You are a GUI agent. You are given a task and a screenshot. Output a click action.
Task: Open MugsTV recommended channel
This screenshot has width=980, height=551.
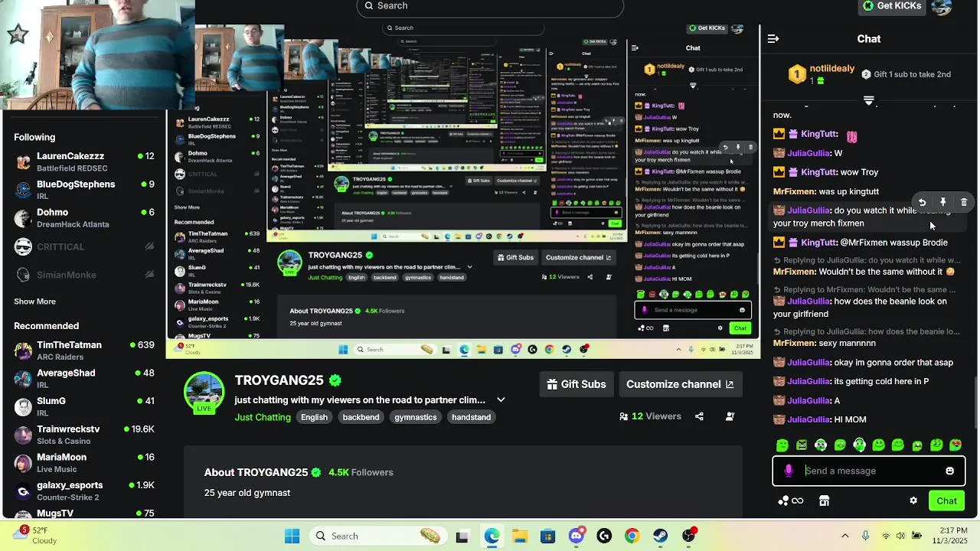84,513
